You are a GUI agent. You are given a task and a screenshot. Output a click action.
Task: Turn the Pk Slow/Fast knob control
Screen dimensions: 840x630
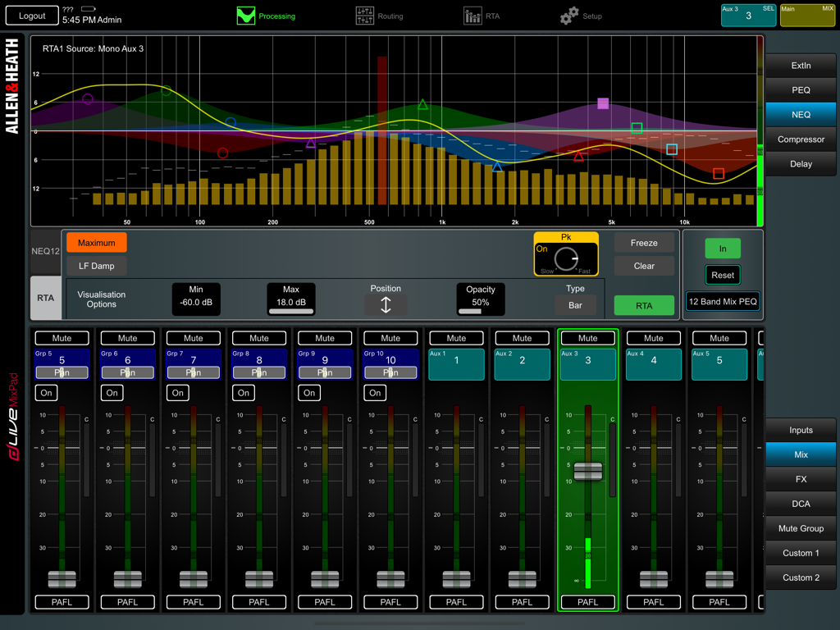coord(566,259)
